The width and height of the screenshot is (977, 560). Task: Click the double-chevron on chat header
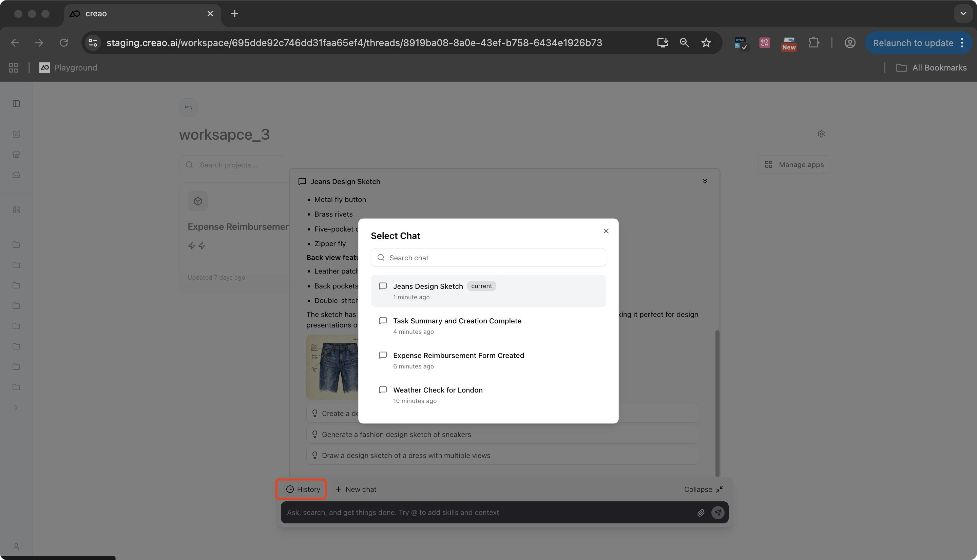coord(705,182)
